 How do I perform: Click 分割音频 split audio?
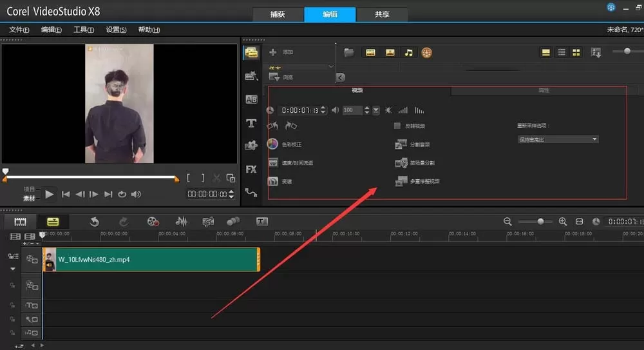pyautogui.click(x=412, y=144)
